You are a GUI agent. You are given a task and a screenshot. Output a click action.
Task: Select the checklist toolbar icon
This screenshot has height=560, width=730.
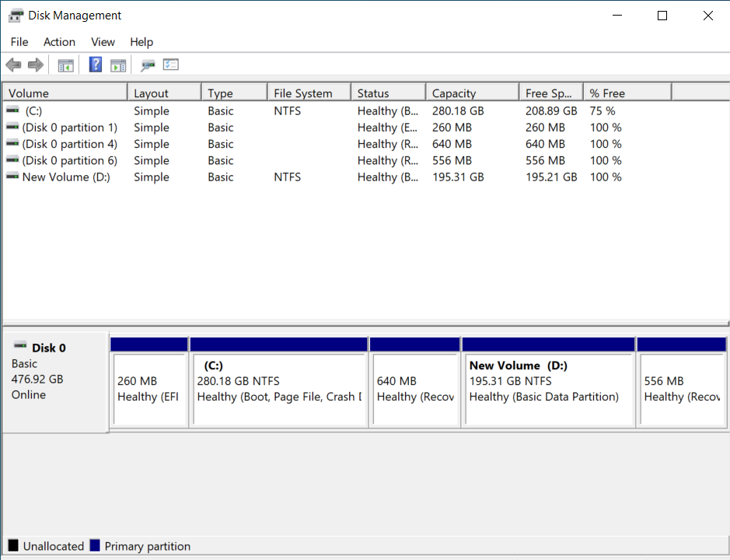click(x=170, y=65)
